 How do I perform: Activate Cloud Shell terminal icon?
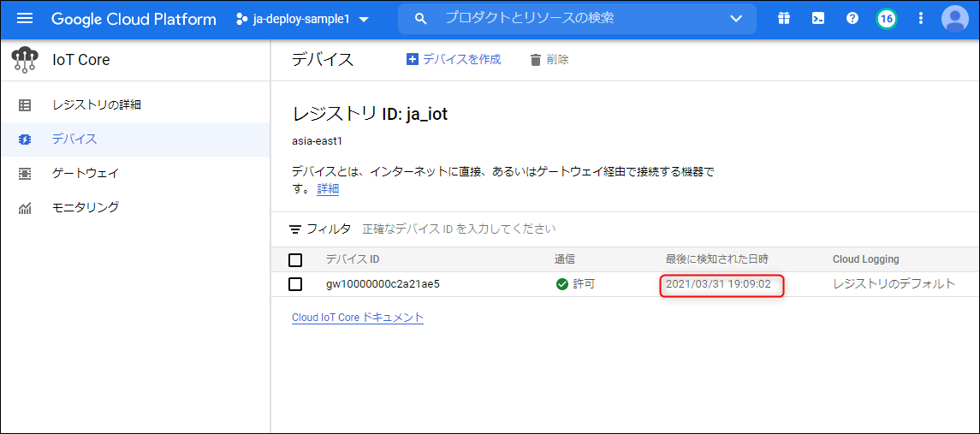818,19
